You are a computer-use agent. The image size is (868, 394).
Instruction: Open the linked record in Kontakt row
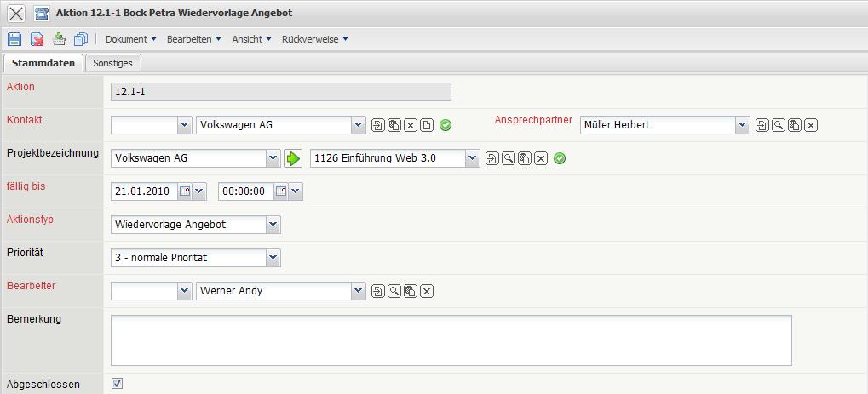click(377, 126)
